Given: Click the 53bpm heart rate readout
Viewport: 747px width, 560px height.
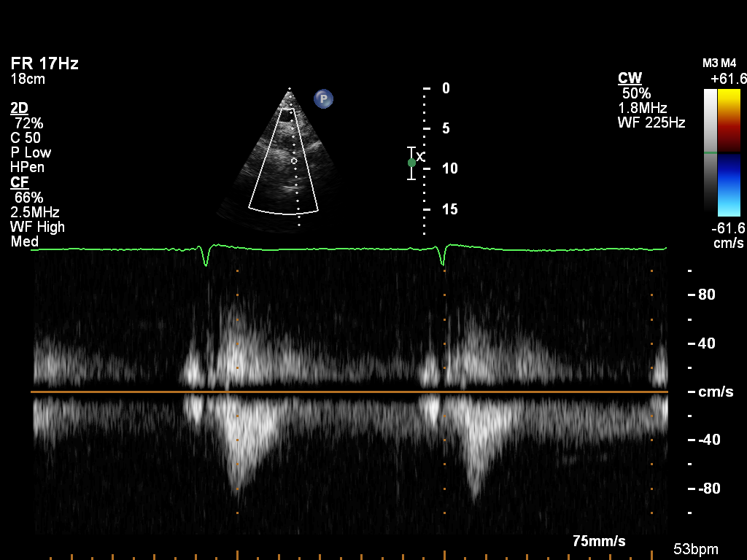Looking at the screenshot, I should click(695, 549).
